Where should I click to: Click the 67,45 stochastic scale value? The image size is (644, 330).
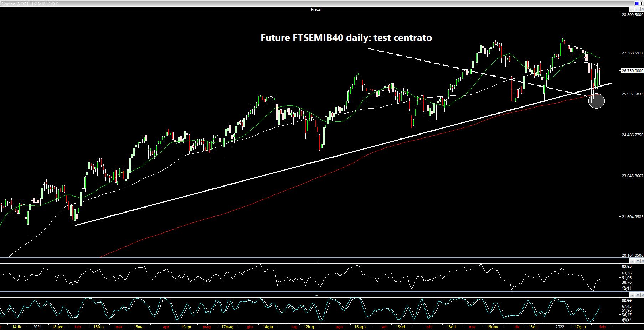coord(627,306)
